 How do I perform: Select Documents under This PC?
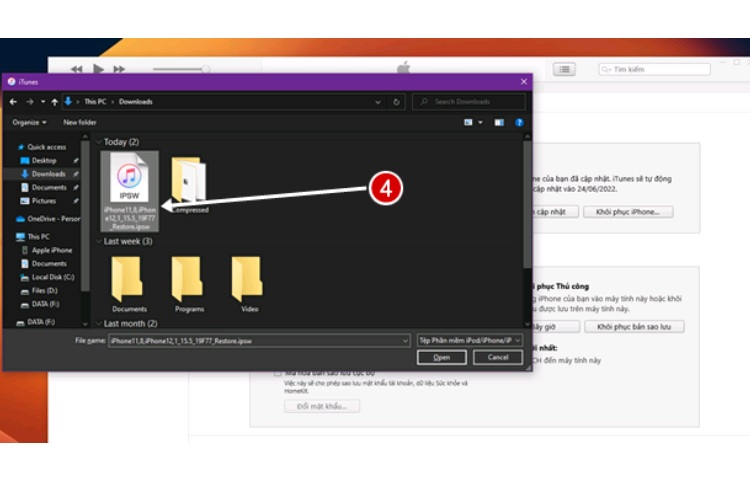click(x=44, y=263)
